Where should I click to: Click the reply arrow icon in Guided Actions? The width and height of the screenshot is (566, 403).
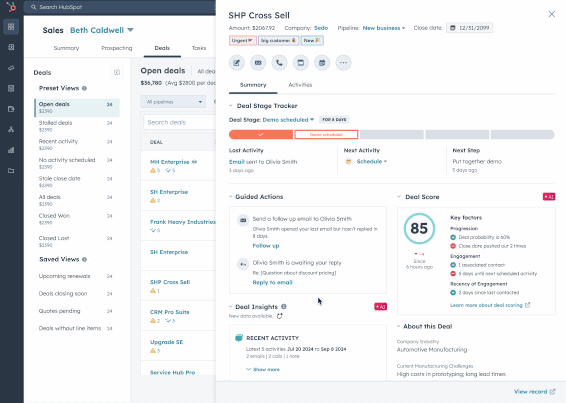pos(243,264)
